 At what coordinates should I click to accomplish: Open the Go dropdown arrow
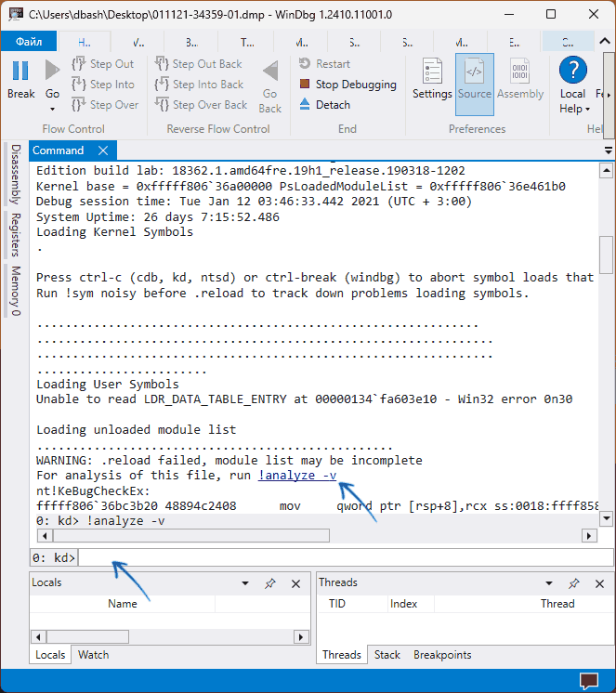click(52, 109)
